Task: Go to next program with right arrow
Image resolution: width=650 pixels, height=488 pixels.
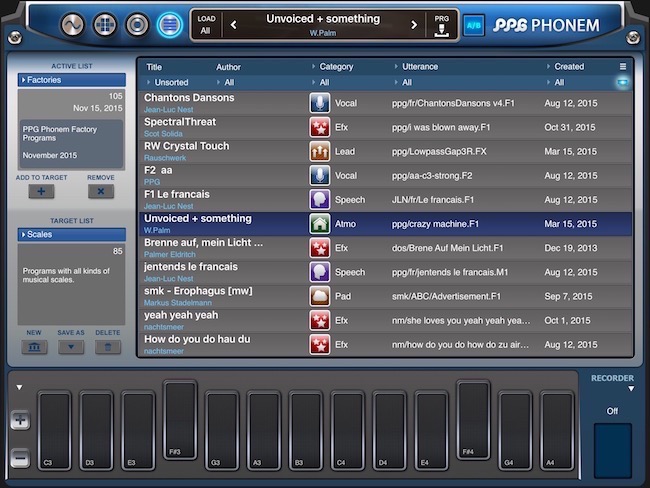Action: click(414, 25)
